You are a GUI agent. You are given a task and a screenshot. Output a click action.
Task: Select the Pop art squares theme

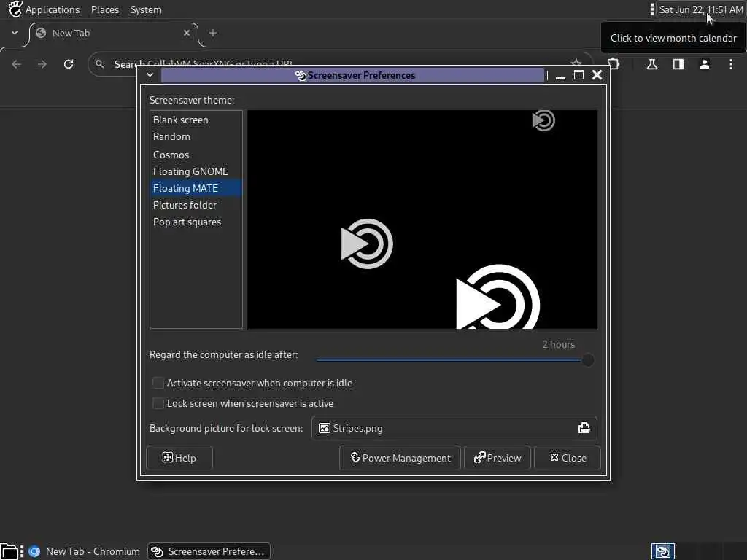pyautogui.click(x=196, y=222)
